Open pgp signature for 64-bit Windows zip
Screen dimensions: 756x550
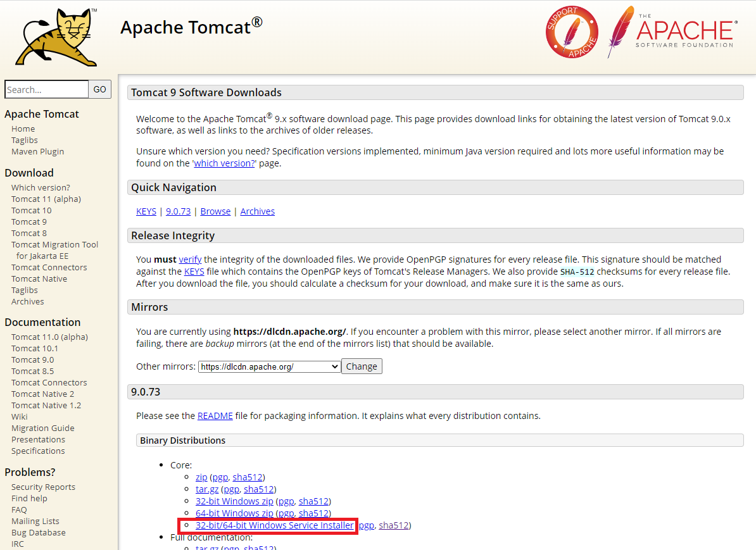click(x=286, y=513)
